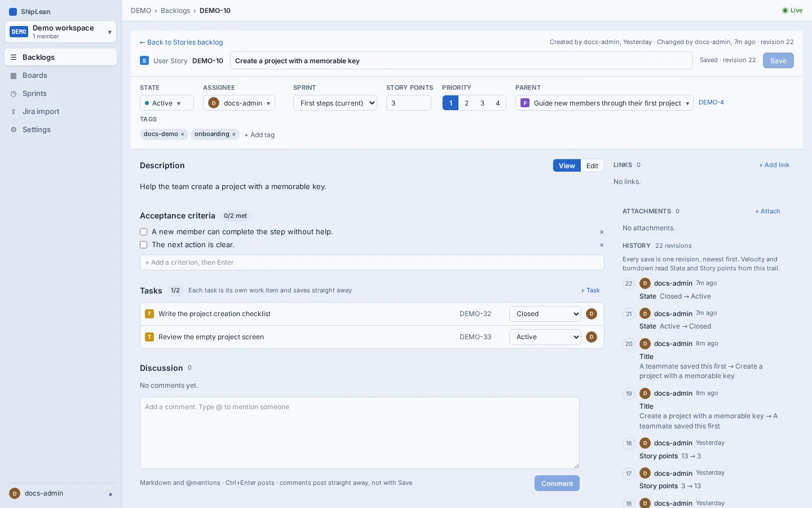Open the State dropdown showing Active

click(x=167, y=103)
